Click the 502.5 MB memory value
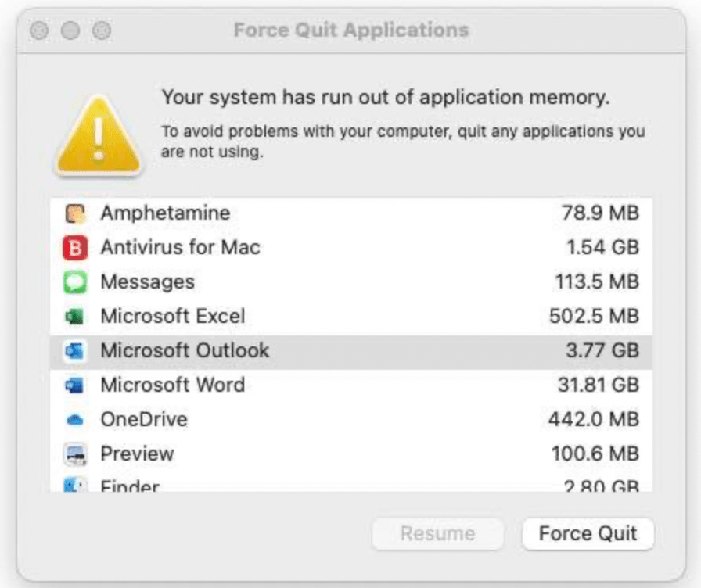The width and height of the screenshot is (701, 588). [594, 317]
